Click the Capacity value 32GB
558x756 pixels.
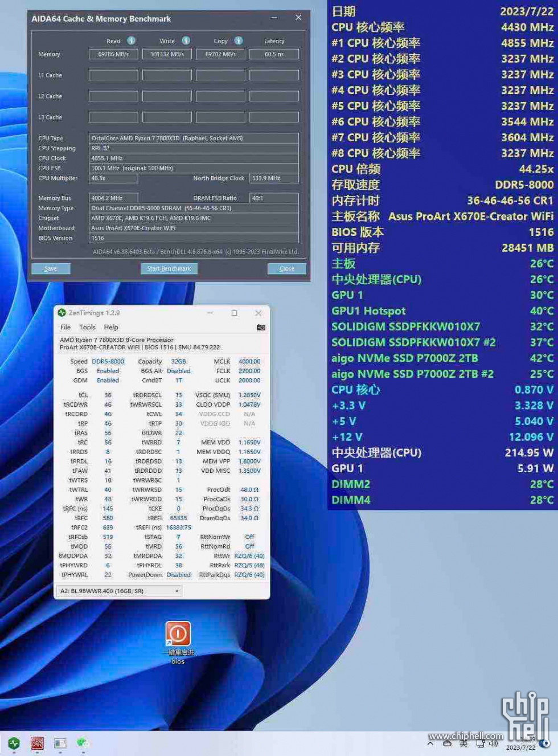click(178, 361)
